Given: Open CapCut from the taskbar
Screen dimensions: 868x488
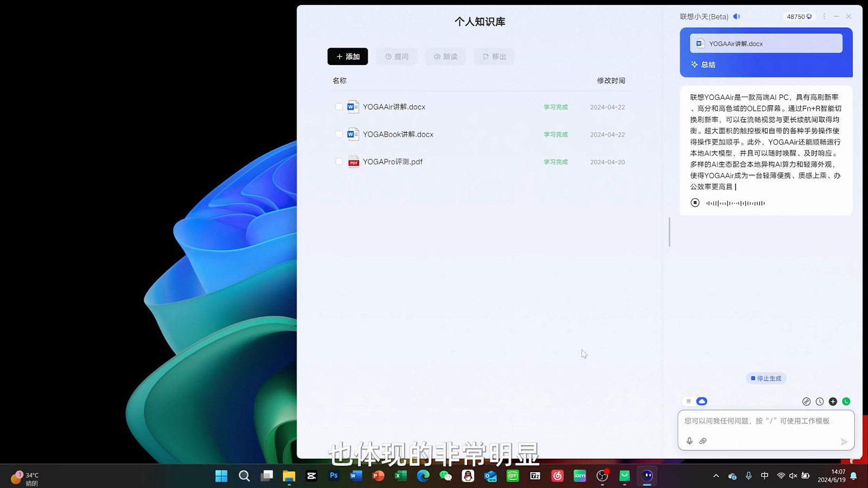Looking at the screenshot, I should [x=311, y=476].
